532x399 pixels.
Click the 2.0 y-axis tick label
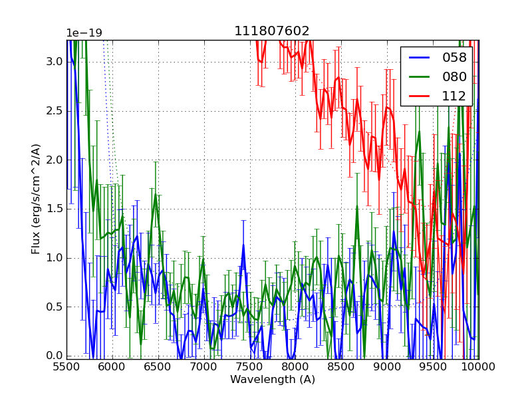coord(55,160)
